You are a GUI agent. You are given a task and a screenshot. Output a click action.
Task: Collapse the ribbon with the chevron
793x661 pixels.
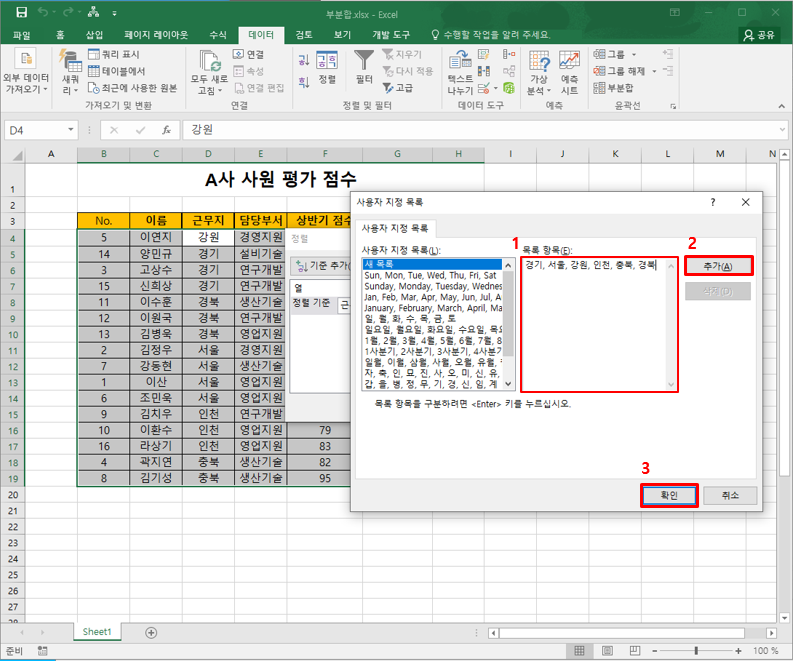(x=781, y=106)
